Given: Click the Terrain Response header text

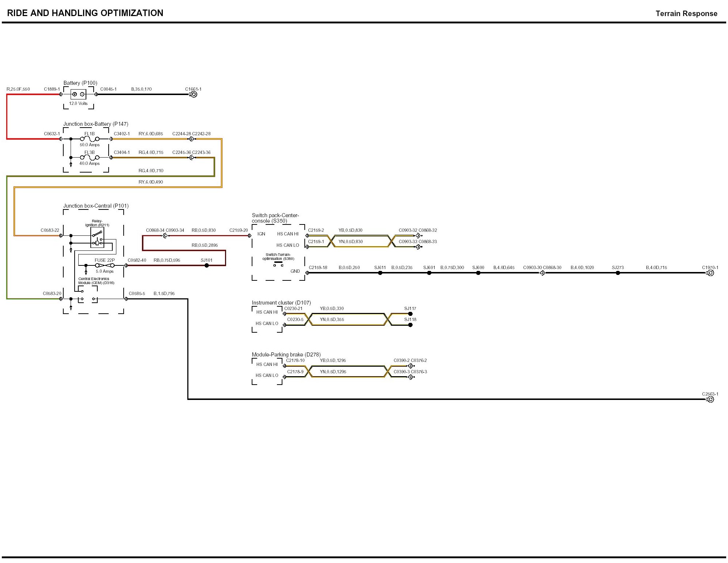Looking at the screenshot, I should (686, 14).
